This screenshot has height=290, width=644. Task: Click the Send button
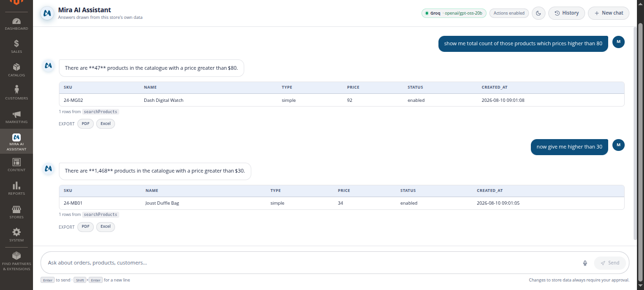coord(610,263)
